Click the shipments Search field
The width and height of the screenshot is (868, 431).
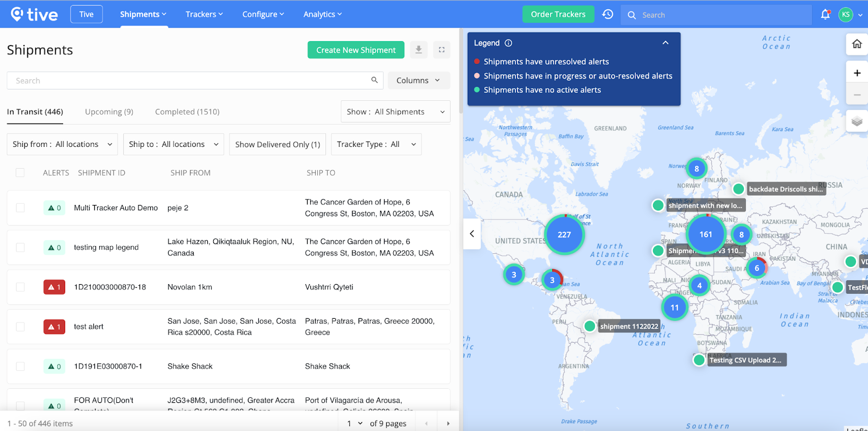tap(195, 80)
